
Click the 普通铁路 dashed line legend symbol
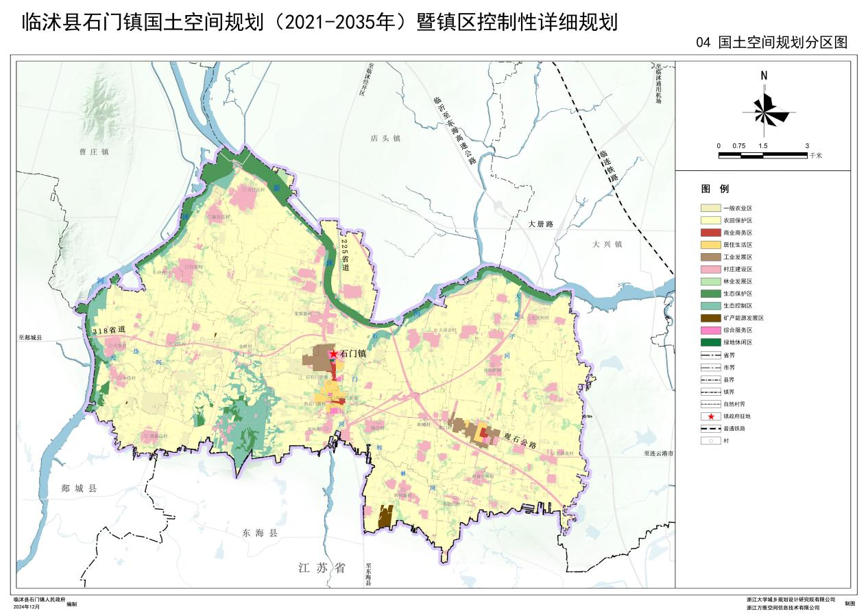click(x=710, y=428)
